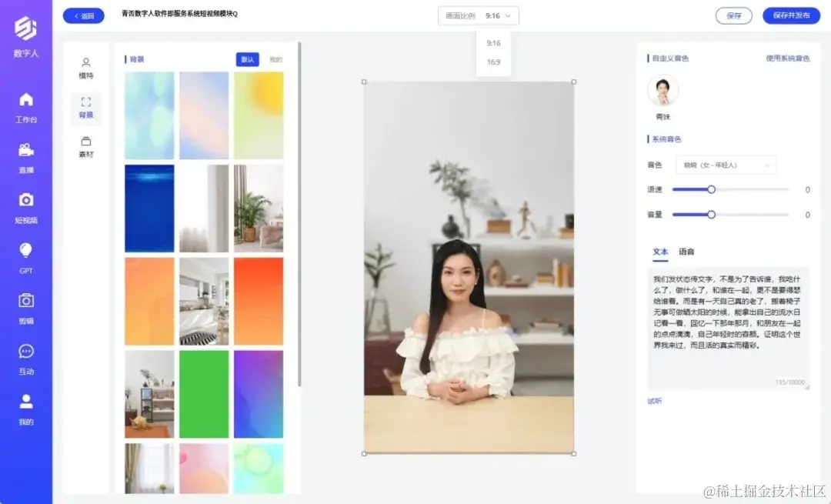Pick the white kitchen background
Screen dimensions: 831x504
204,302
